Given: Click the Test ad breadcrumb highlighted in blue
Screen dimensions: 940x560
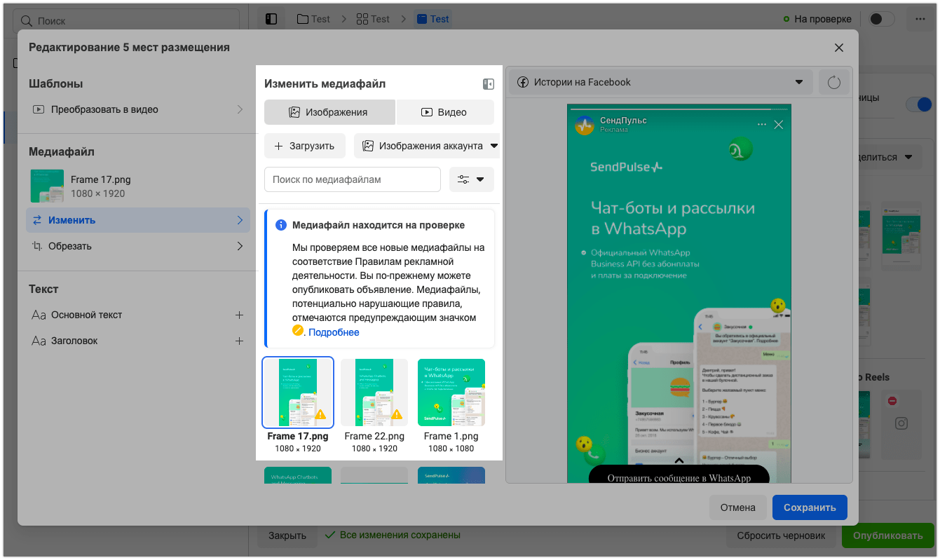Looking at the screenshot, I should (432, 19).
